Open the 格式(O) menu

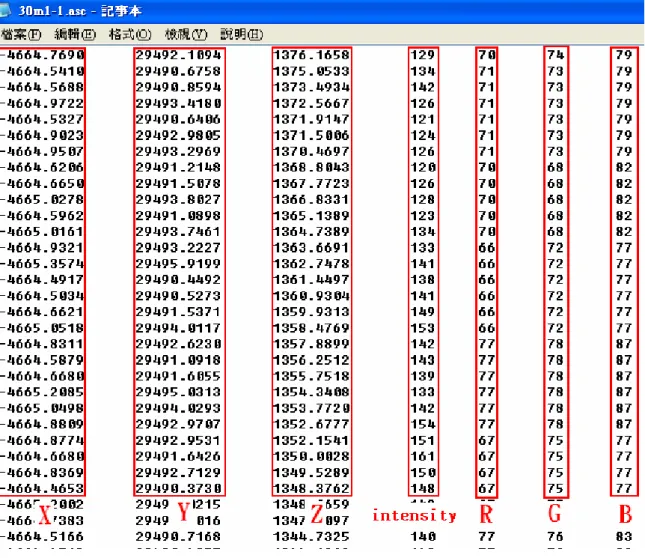130,35
